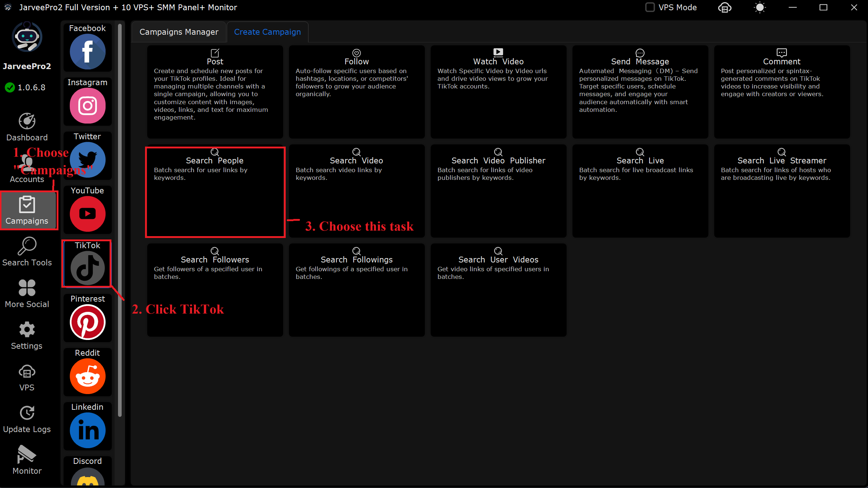Select the Instagram platform icon

[x=88, y=106]
